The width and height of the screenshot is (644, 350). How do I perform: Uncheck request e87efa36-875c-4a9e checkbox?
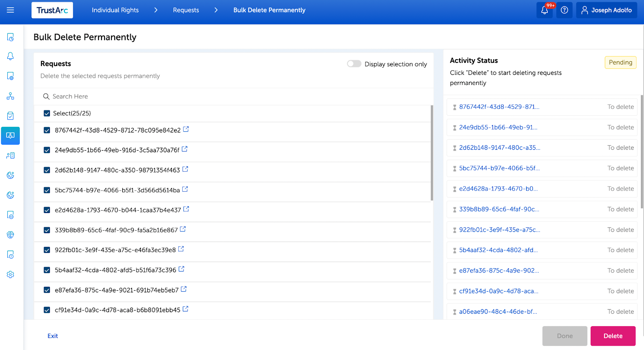[47, 290]
